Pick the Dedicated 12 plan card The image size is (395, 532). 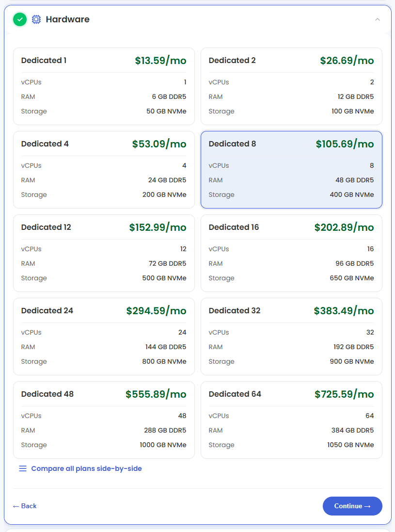pos(104,253)
